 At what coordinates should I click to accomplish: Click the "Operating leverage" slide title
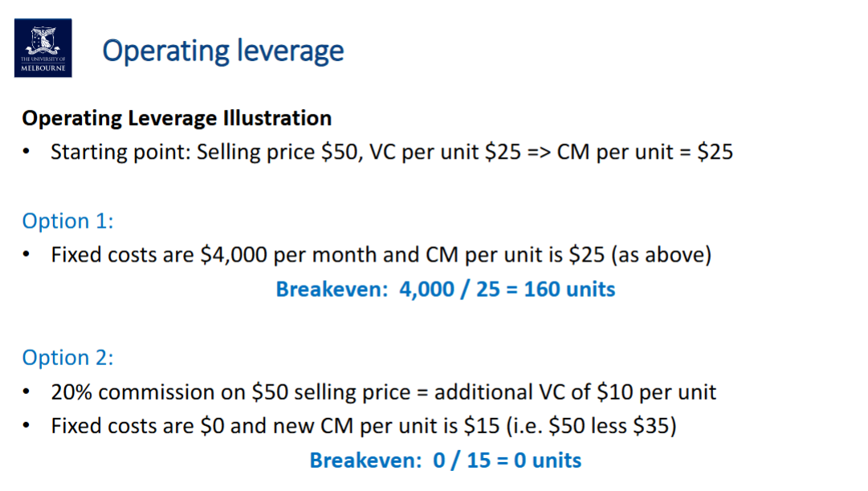pos(223,51)
